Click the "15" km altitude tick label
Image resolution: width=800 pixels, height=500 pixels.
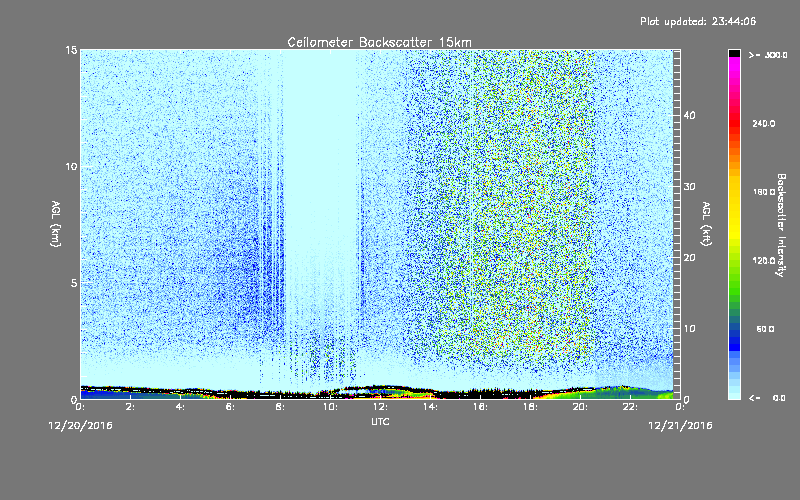71,50
